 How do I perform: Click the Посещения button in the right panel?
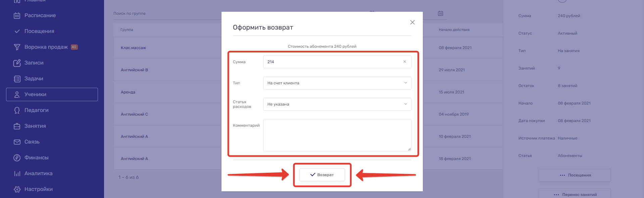575,175
